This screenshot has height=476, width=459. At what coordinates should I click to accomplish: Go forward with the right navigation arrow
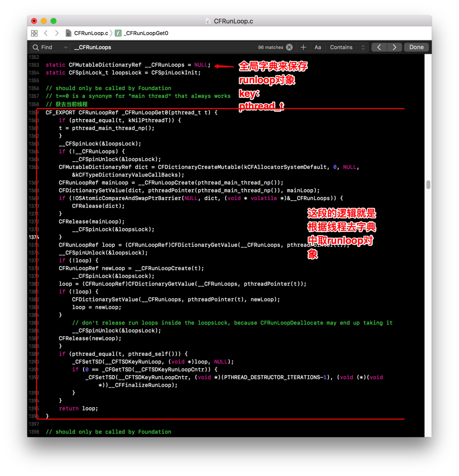57,33
